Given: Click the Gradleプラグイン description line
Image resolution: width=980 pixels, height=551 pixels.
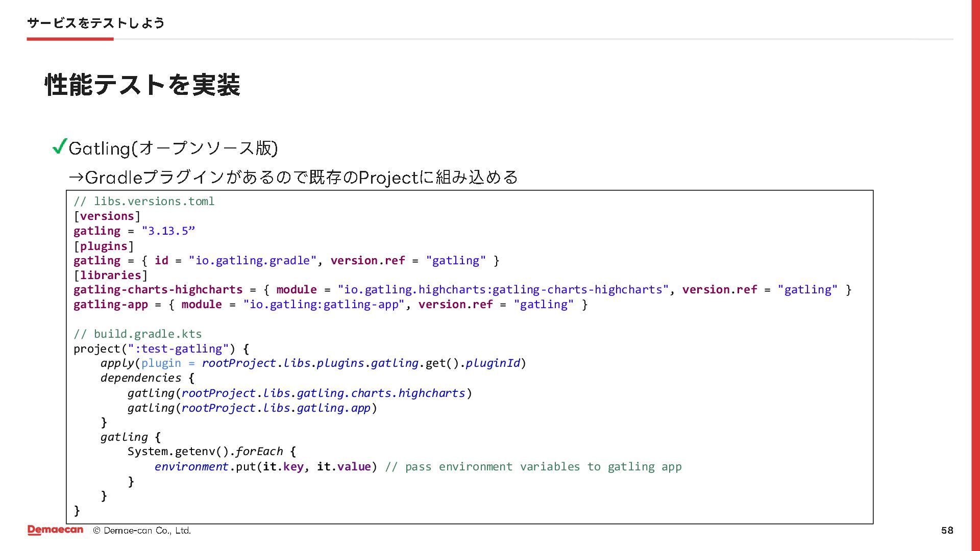Looking at the screenshot, I should point(293,178).
